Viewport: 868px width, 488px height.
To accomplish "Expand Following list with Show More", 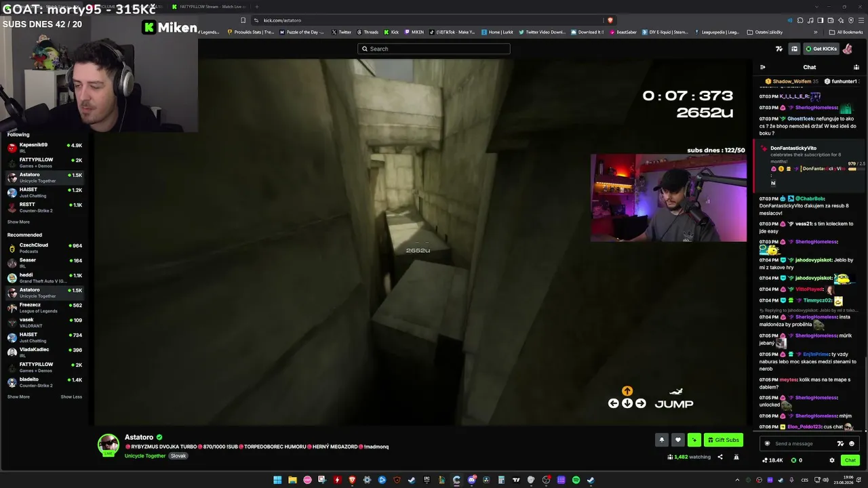I will click(18, 222).
